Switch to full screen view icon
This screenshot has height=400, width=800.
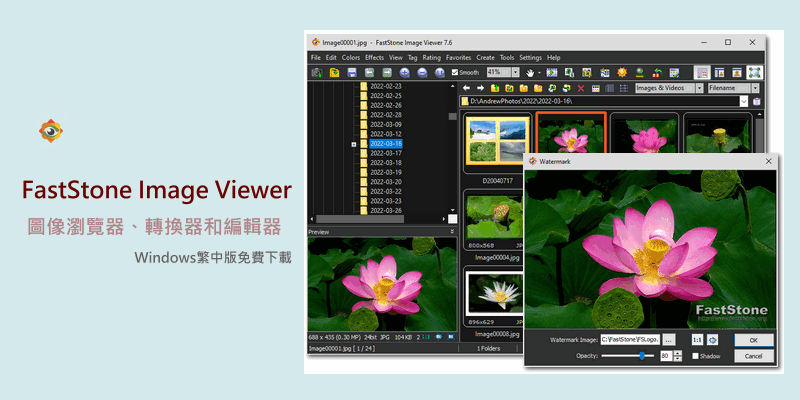coord(754,72)
